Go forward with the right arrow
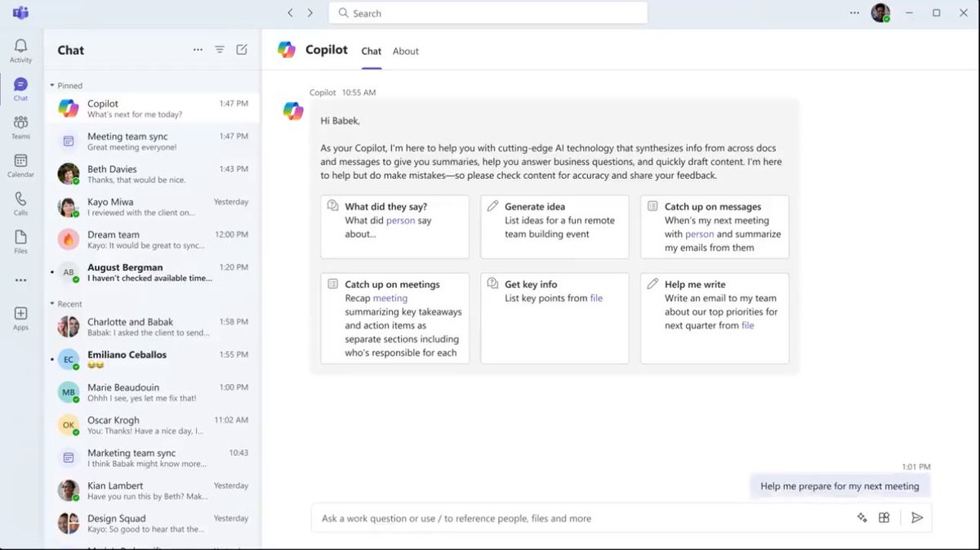 (310, 13)
